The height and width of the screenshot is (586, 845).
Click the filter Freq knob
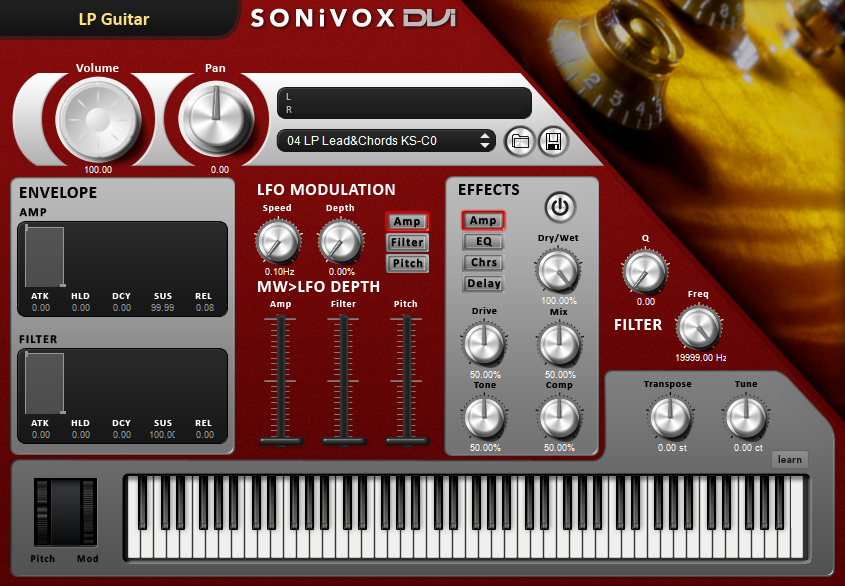(699, 328)
